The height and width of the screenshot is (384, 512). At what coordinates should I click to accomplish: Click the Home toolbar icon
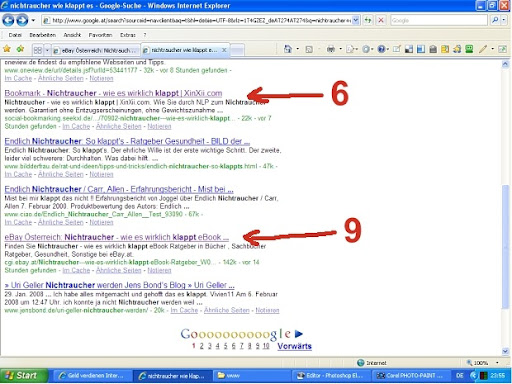tap(287, 49)
